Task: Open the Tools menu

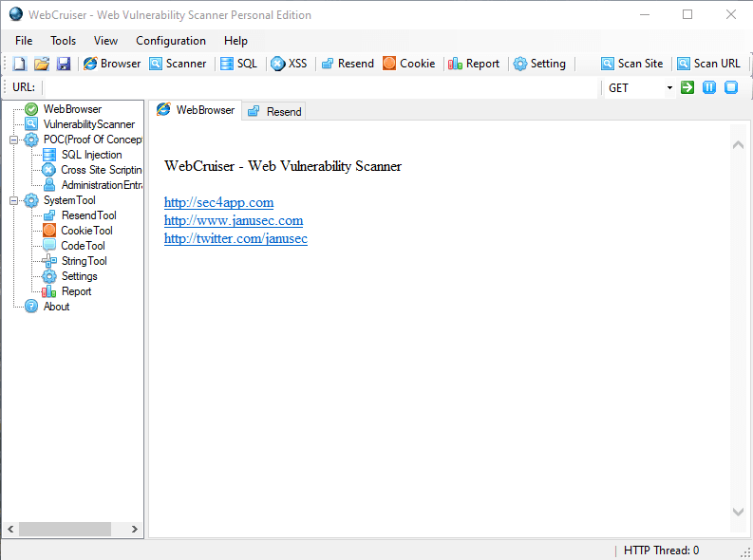Action: tap(63, 41)
